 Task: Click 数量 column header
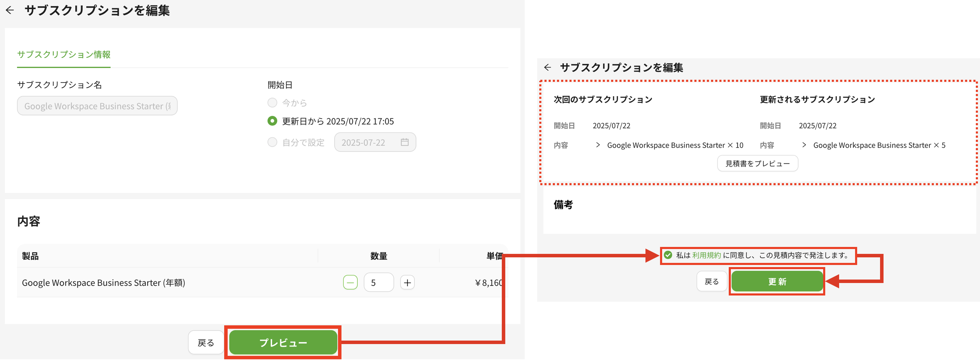(x=379, y=256)
